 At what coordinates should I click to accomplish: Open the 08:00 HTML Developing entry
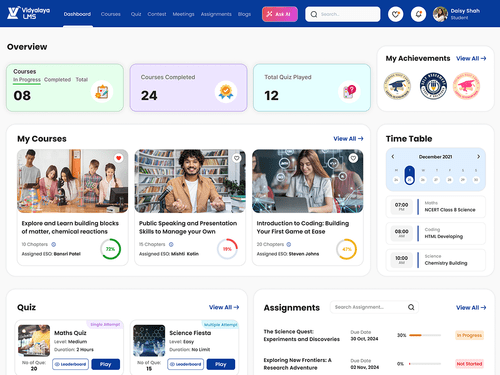coord(436,233)
